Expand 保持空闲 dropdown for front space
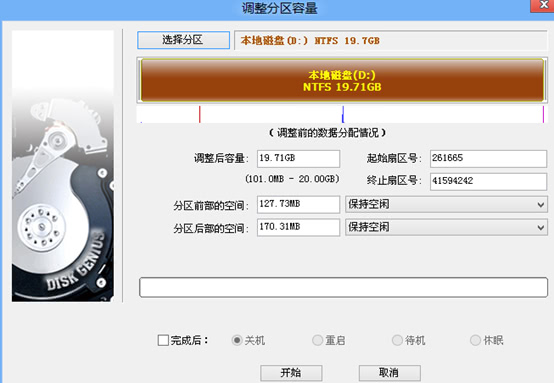Screen dimensions: 554x383 pyautogui.click(x=446, y=205)
